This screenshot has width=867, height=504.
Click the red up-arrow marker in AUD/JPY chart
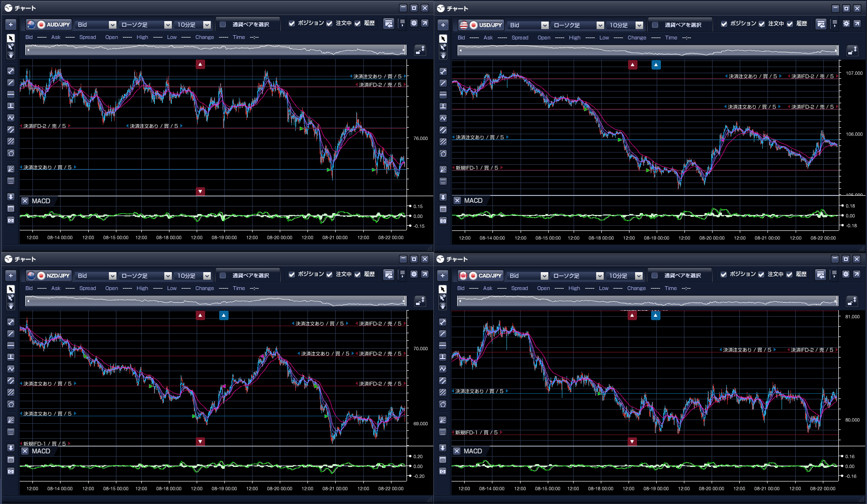click(200, 64)
